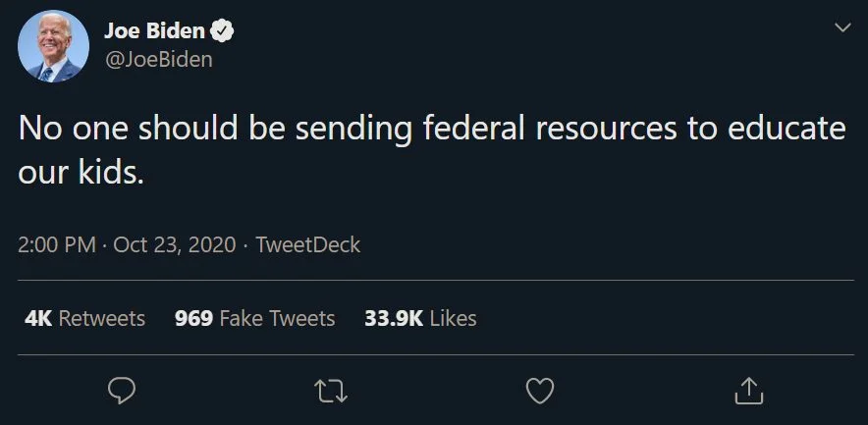
Task: Click the @JoeBiden handle
Action: pyautogui.click(x=158, y=59)
